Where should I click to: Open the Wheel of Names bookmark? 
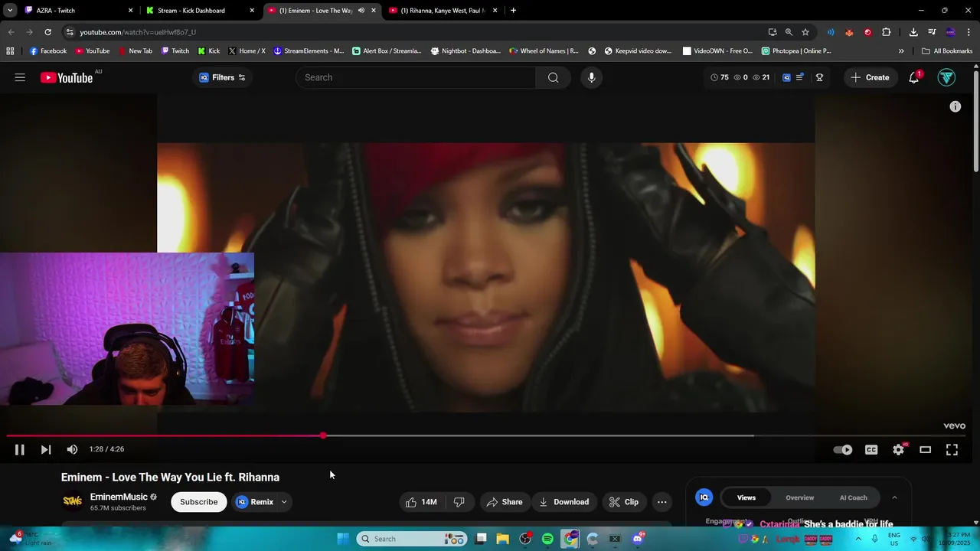(544, 51)
